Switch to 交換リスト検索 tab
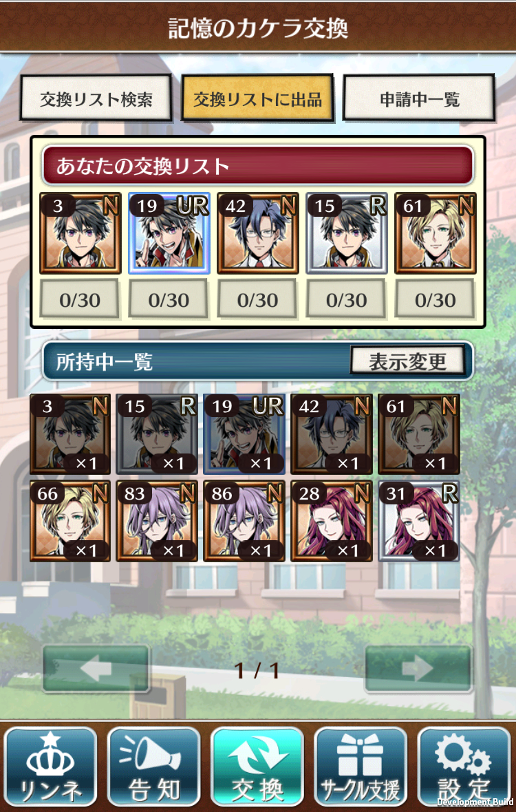The image size is (516, 812). click(96, 98)
